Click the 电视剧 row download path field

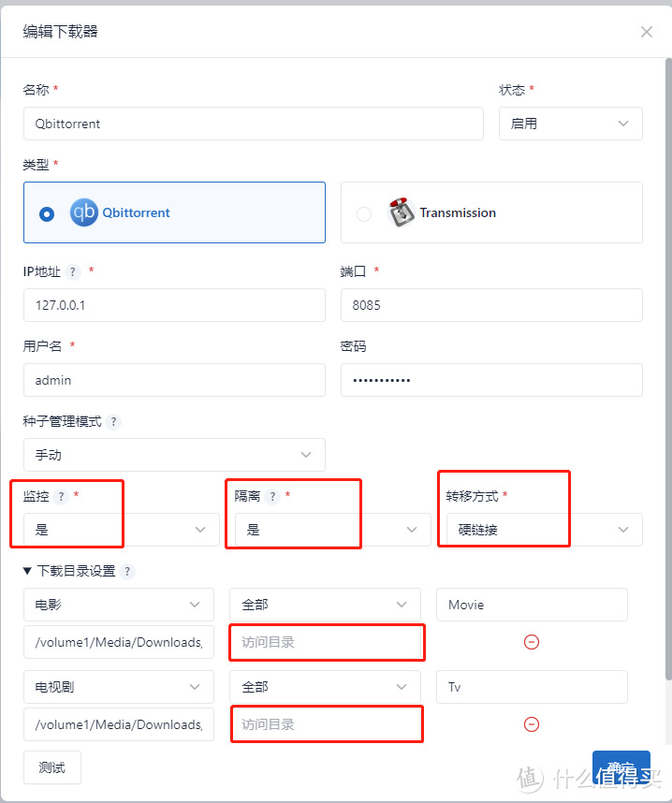(x=119, y=724)
